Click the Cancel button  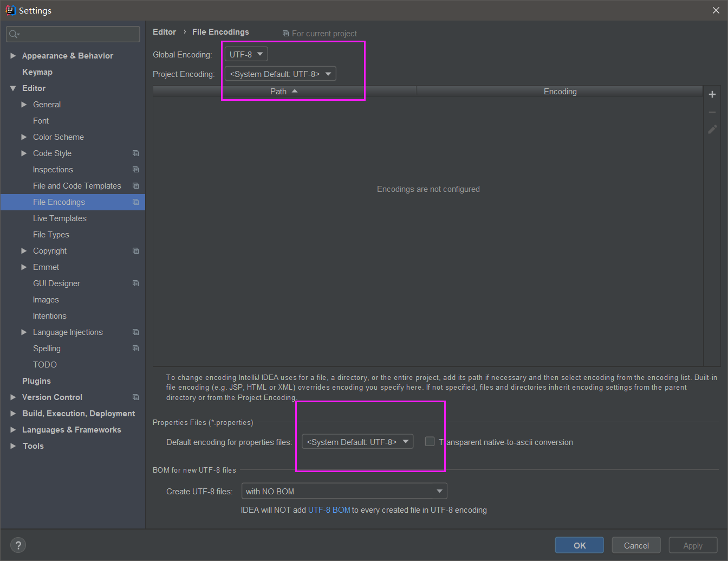coord(636,545)
